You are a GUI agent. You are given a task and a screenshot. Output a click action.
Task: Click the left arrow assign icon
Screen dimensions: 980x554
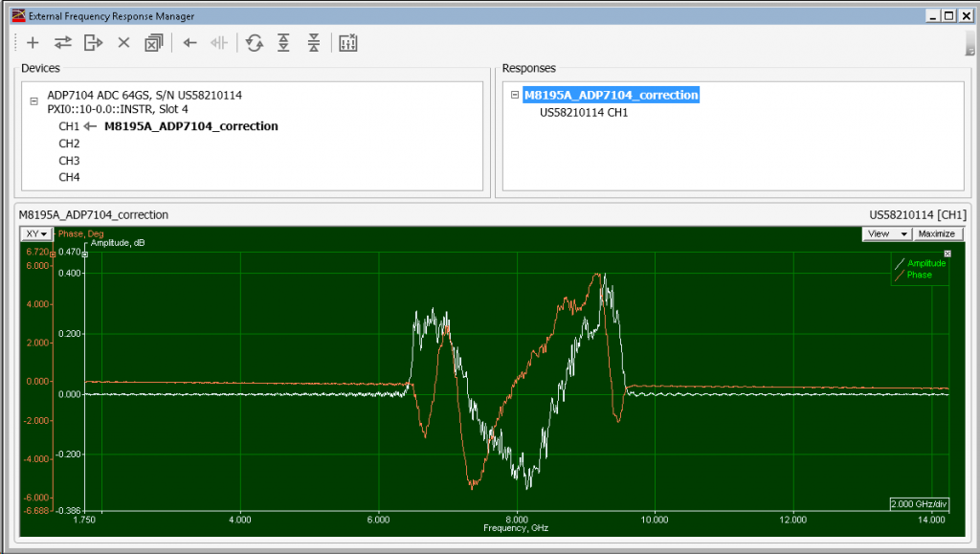pos(190,42)
